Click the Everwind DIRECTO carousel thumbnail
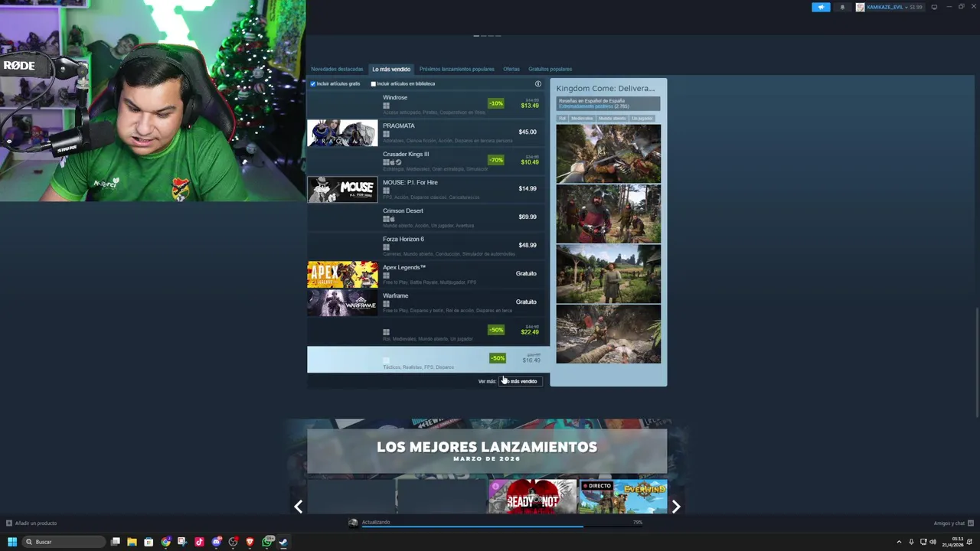Viewport: 980px width, 551px height. pos(623,497)
